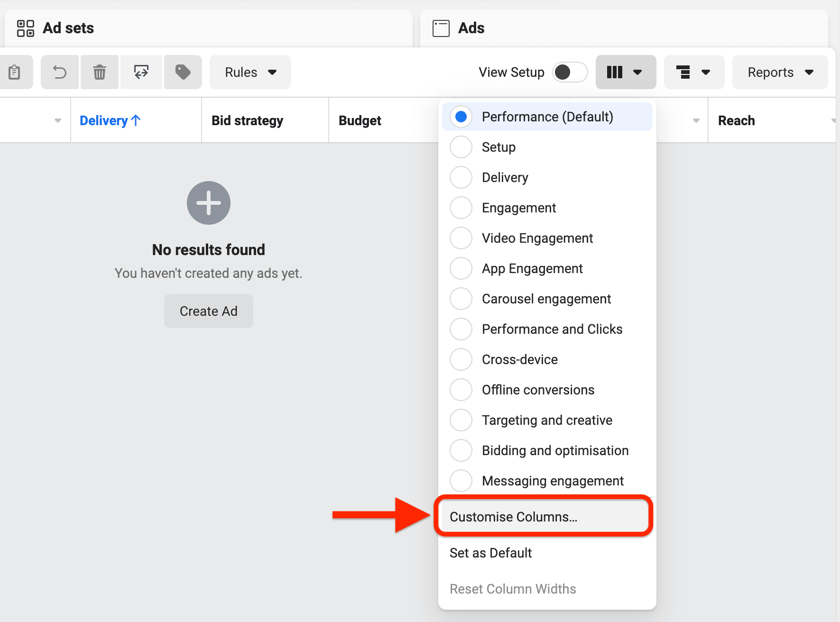Click Reset Column Widths entry
840x622 pixels.
tap(547, 589)
